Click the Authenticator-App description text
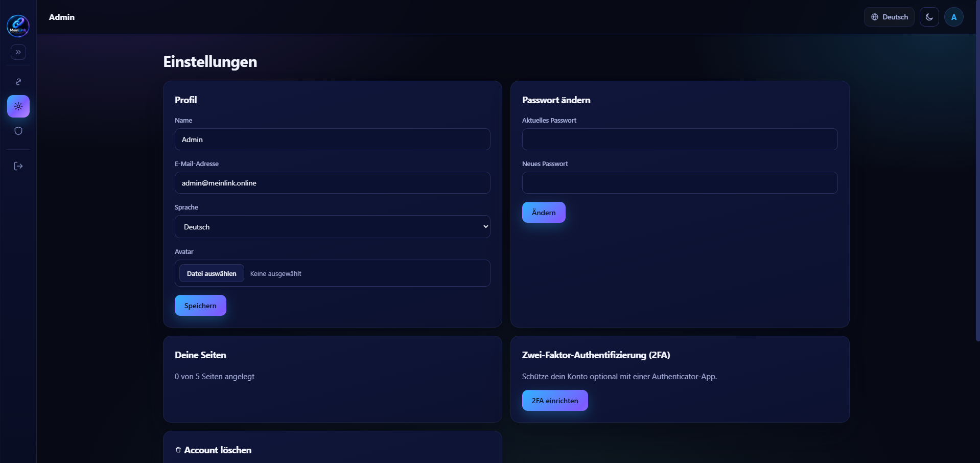This screenshot has width=980, height=463. point(619,377)
